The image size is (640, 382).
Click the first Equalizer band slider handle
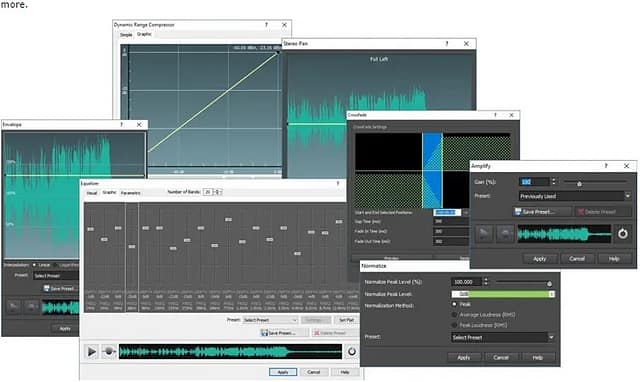point(91,229)
